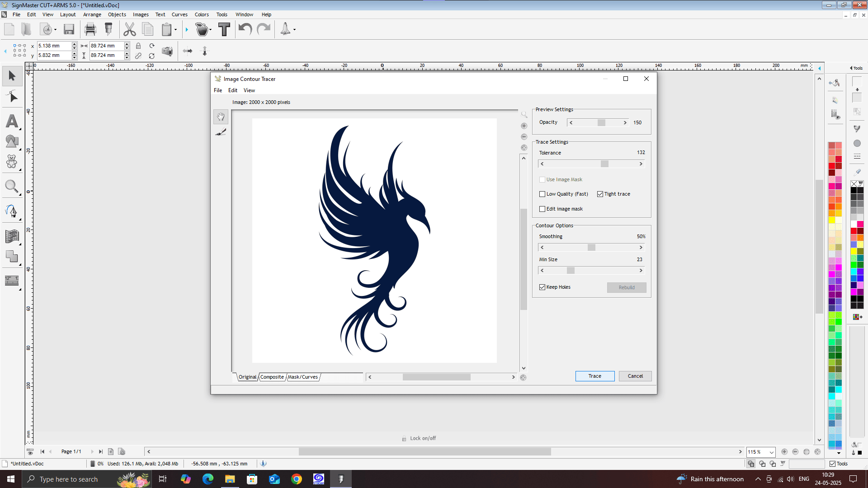Increase the X position spinner value

(x=75, y=44)
